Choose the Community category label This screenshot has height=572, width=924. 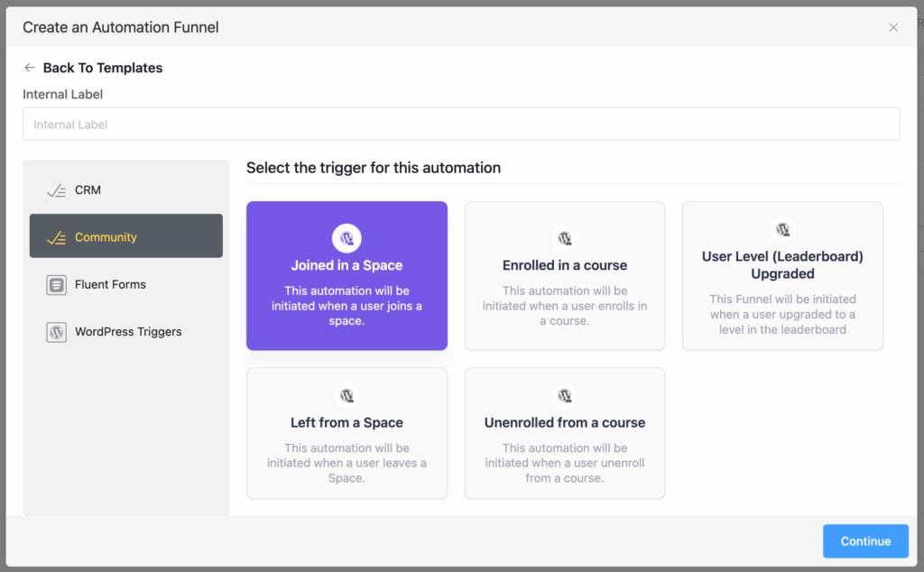click(106, 237)
